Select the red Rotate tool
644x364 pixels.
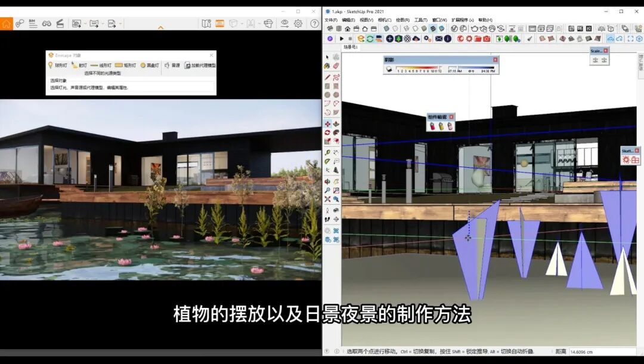point(327,132)
